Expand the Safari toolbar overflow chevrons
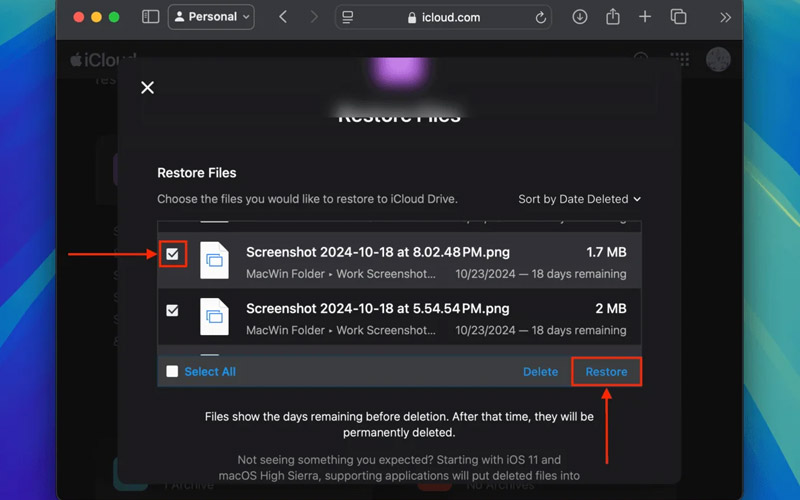 pyautogui.click(x=725, y=17)
